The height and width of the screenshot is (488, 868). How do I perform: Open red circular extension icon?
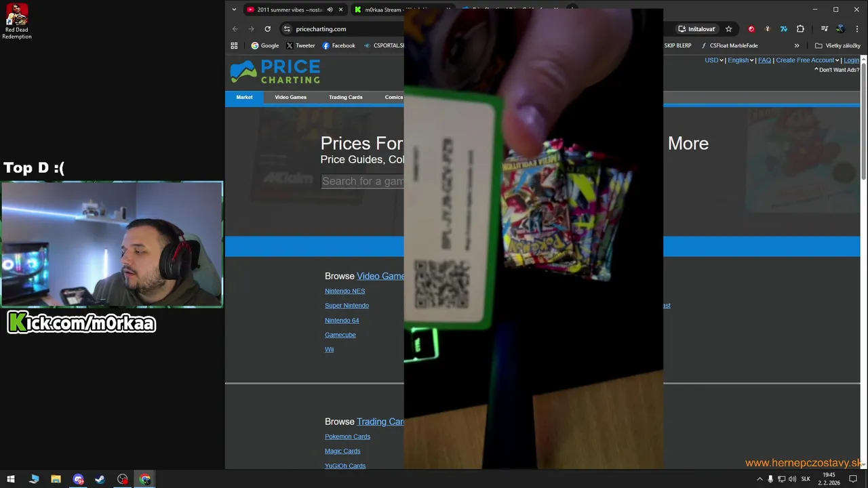pos(751,29)
